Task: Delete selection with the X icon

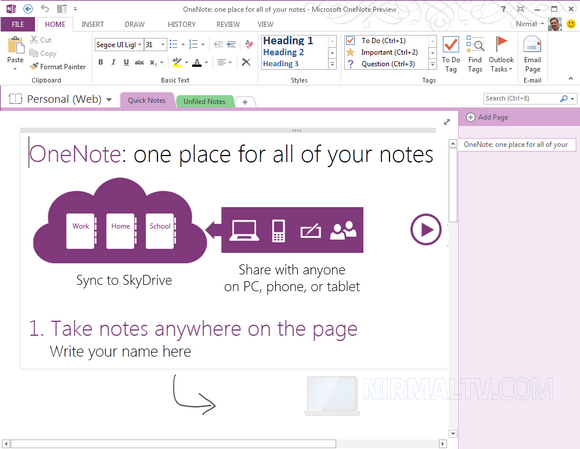Action: 246,62
